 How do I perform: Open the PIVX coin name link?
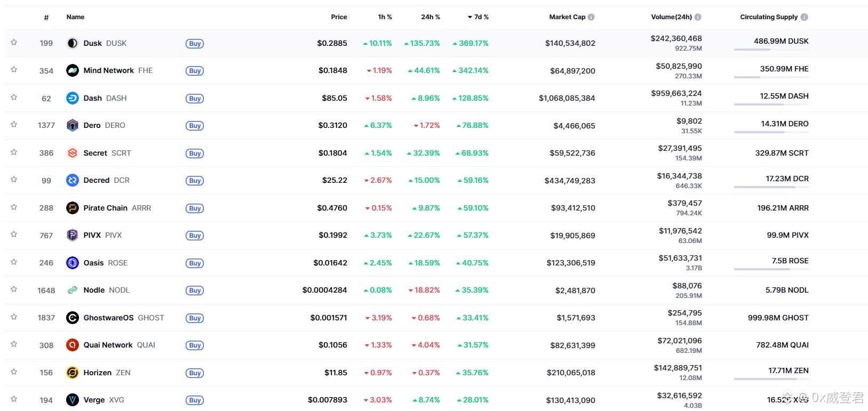(x=92, y=235)
